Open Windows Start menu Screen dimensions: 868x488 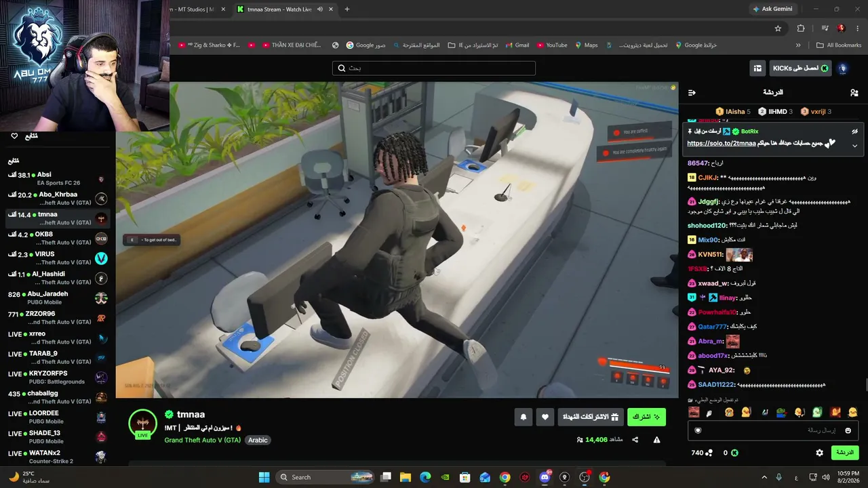pyautogui.click(x=264, y=477)
